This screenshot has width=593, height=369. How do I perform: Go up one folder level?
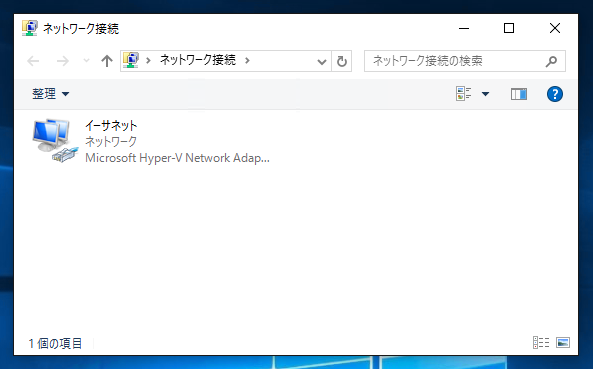pyautogui.click(x=107, y=61)
